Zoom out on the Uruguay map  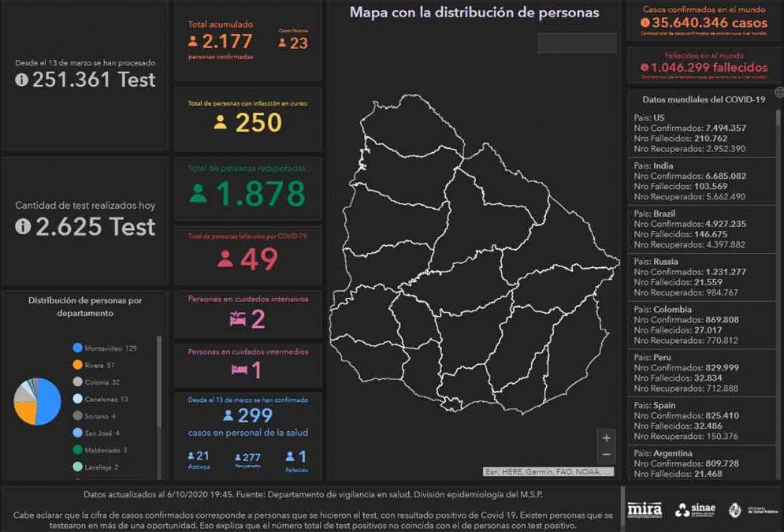606,455
